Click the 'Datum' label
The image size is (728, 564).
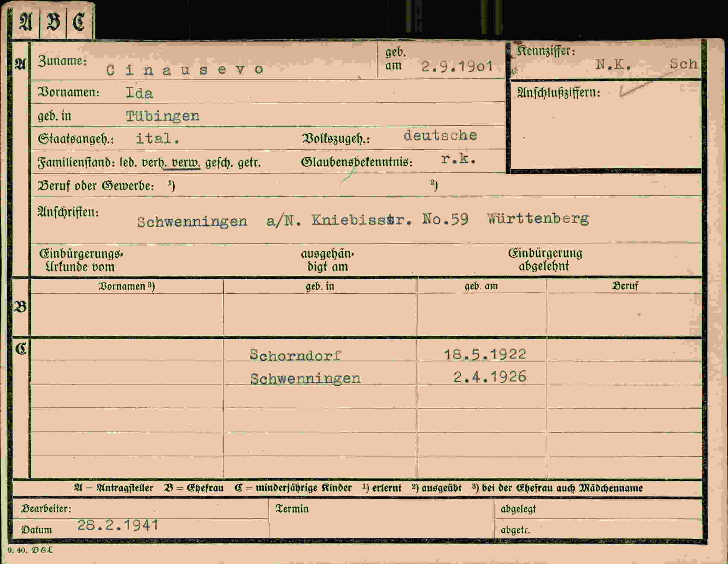click(36, 530)
